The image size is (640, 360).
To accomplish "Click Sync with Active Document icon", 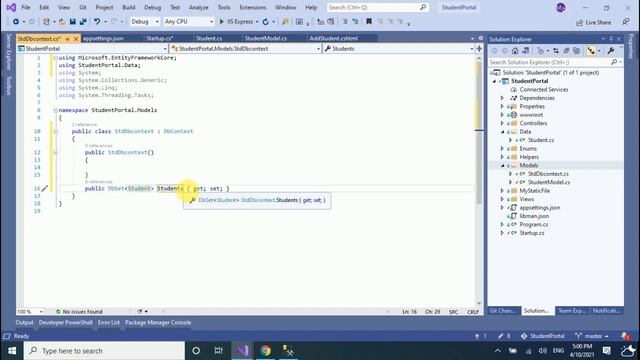I will (x=556, y=51).
